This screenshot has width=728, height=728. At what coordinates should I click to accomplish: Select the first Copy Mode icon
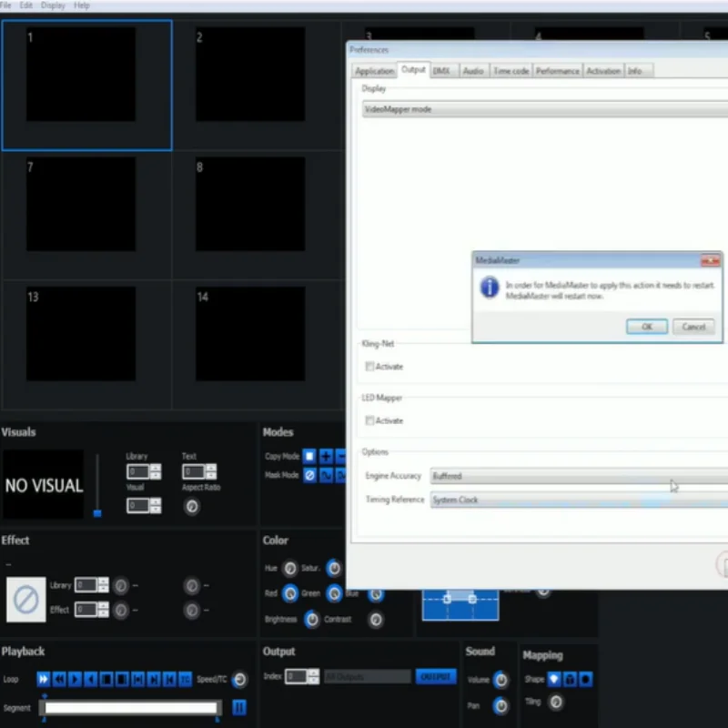pos(309,456)
